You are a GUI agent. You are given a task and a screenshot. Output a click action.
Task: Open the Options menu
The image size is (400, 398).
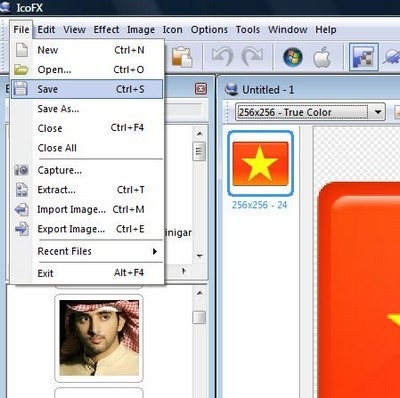pyautogui.click(x=209, y=30)
